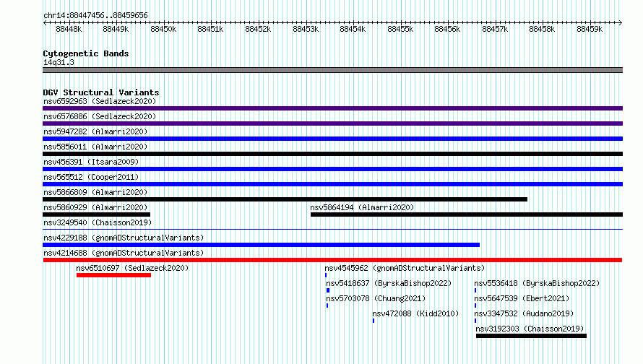
Task: Click the nsv6592963 (Sedlazeck2020) label
Action: click(100, 101)
